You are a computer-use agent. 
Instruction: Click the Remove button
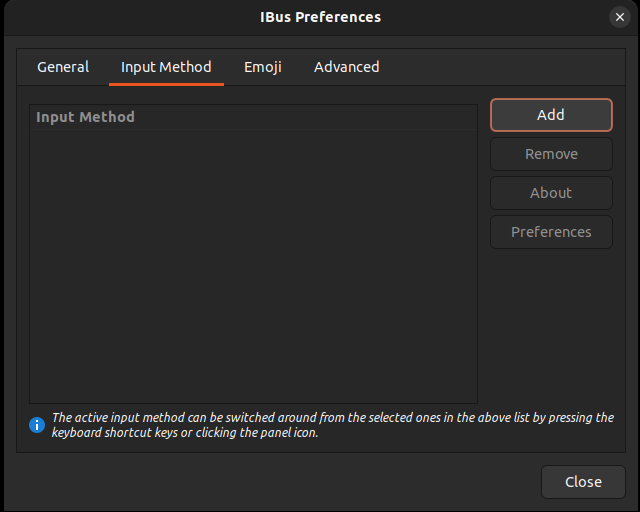tap(551, 154)
